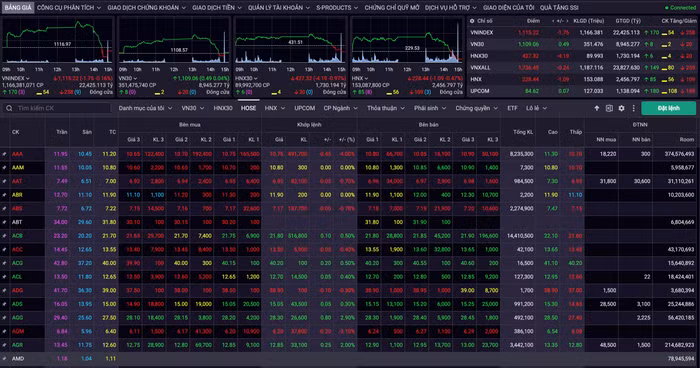
Task: Open CP Ngành sector dropdown
Action: 340,108
